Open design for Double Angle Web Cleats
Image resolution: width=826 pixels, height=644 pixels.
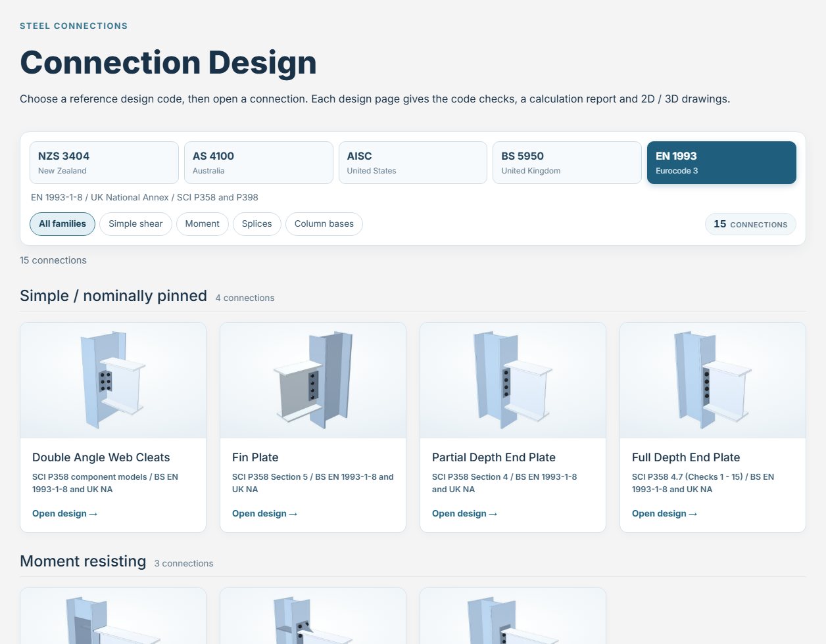pos(64,514)
